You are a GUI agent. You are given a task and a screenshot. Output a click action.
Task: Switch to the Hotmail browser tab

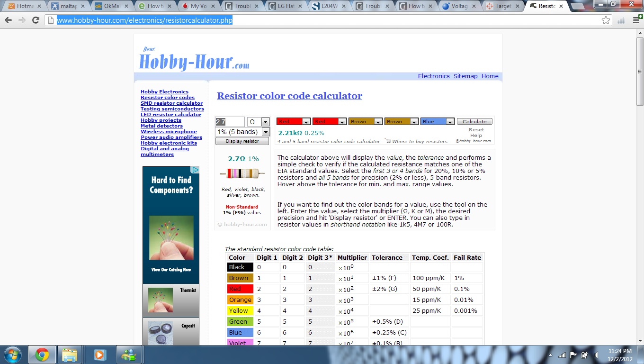click(x=24, y=7)
